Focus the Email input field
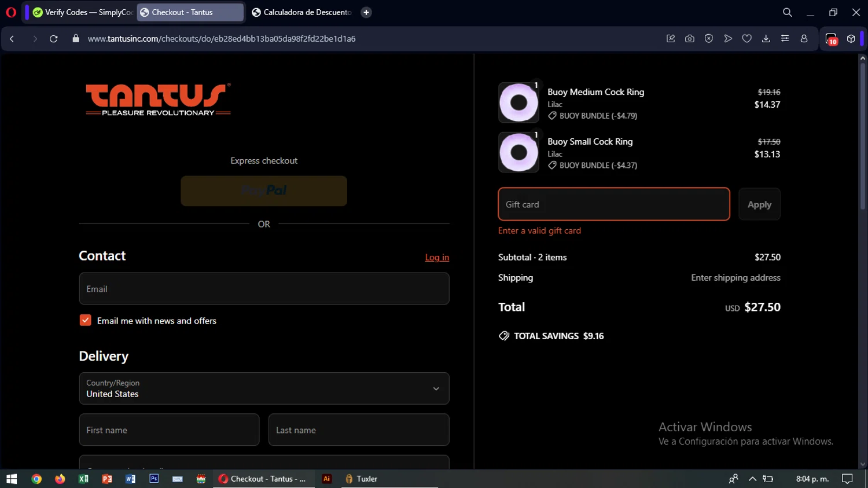868x488 pixels. click(x=264, y=289)
